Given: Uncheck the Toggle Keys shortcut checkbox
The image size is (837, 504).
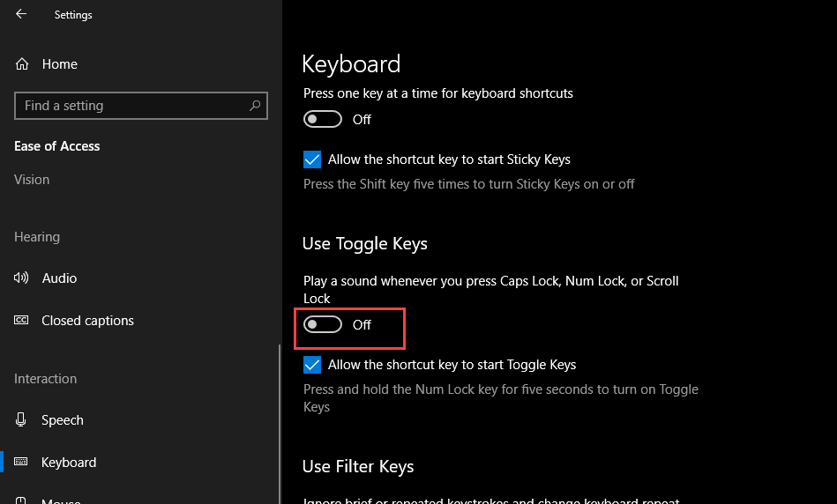Looking at the screenshot, I should point(312,365).
